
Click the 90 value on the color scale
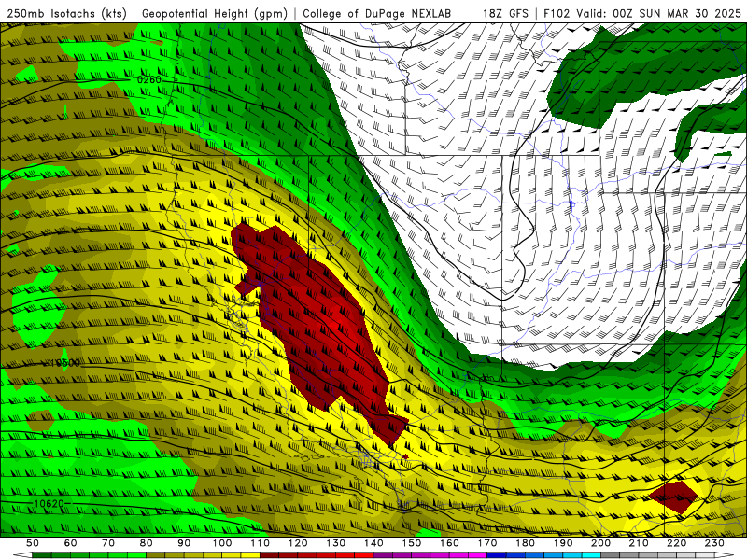pos(184,543)
